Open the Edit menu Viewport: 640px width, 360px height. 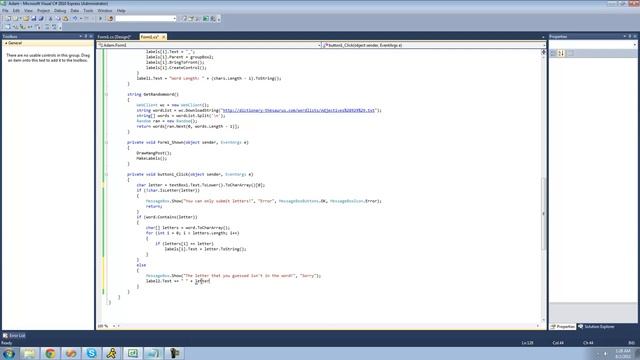[x=16, y=11]
